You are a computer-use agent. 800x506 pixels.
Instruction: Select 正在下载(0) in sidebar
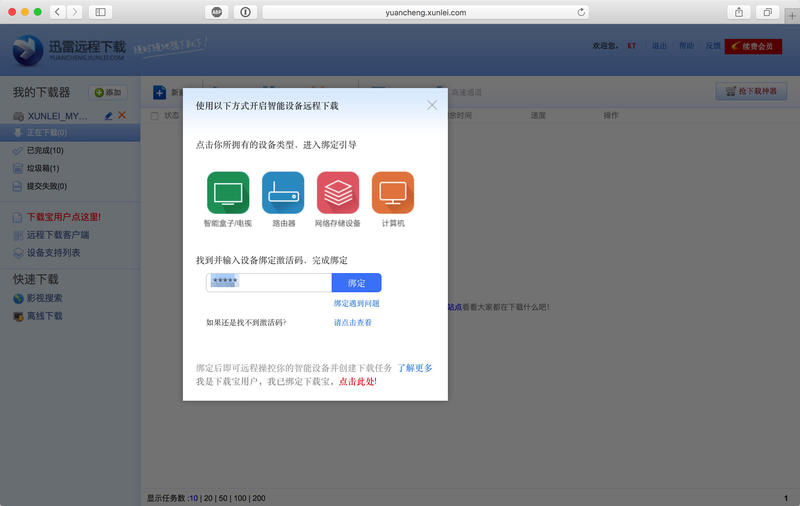(x=70, y=133)
